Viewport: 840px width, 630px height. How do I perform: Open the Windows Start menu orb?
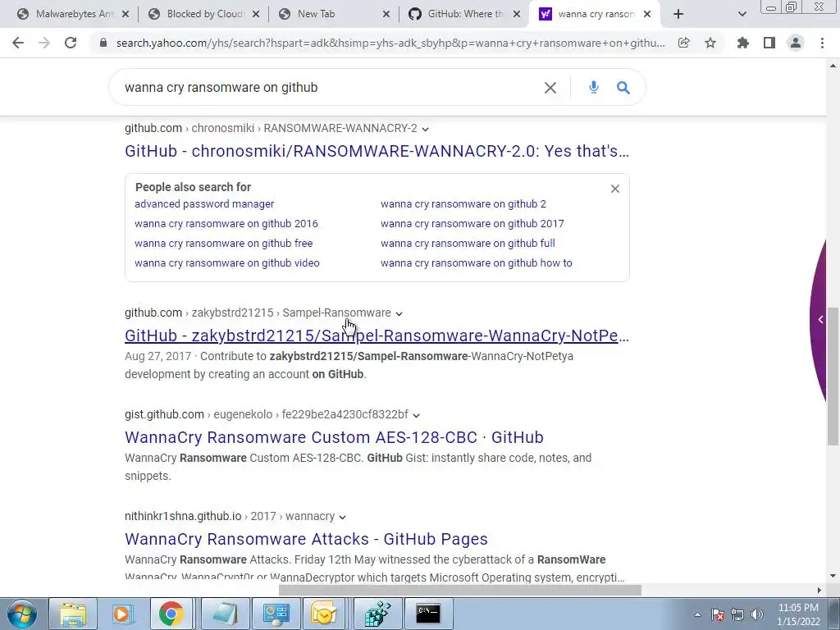21,614
